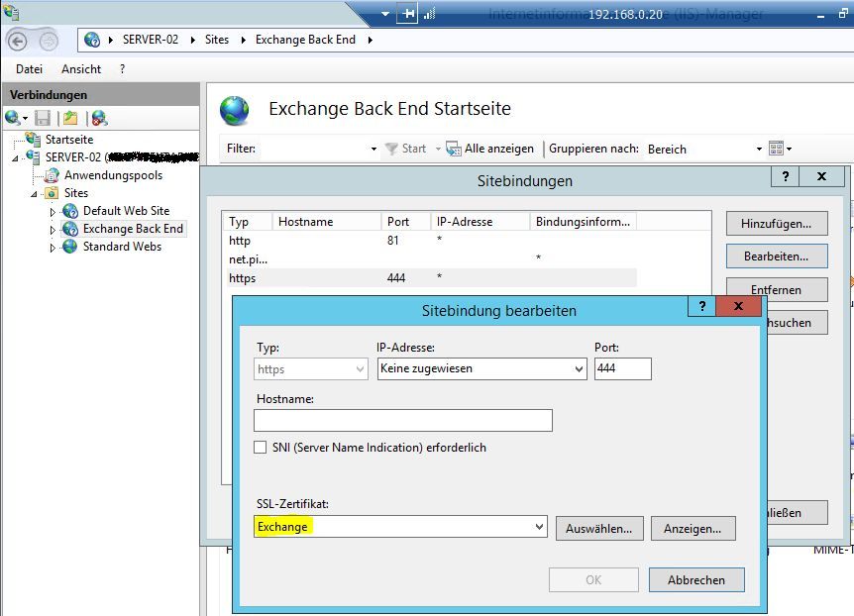Open the ? help menu
Viewport: 854px width, 616px height.
click(122, 69)
